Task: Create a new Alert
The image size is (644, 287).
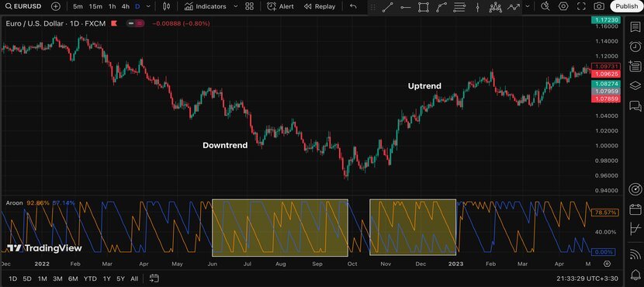Action: [280, 6]
